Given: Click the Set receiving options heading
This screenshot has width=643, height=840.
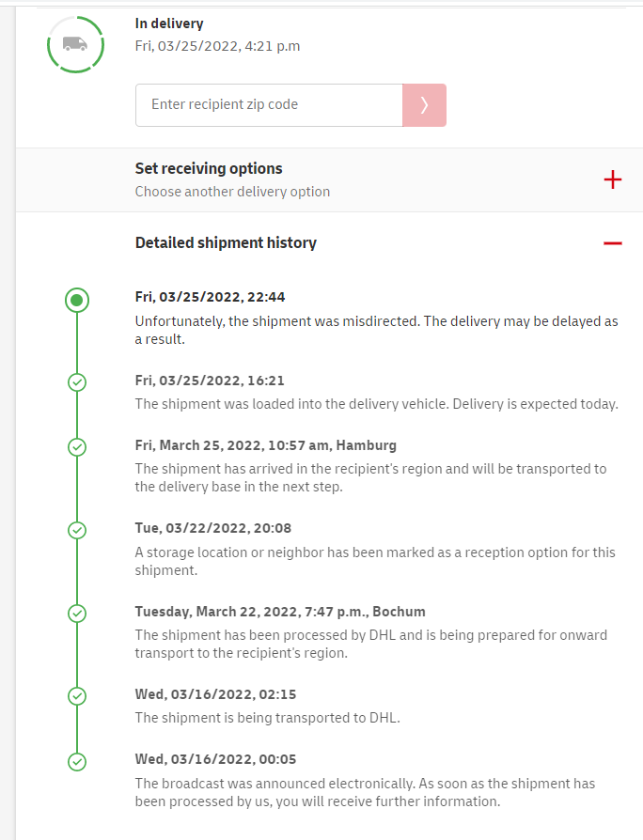Looking at the screenshot, I should (x=209, y=169).
